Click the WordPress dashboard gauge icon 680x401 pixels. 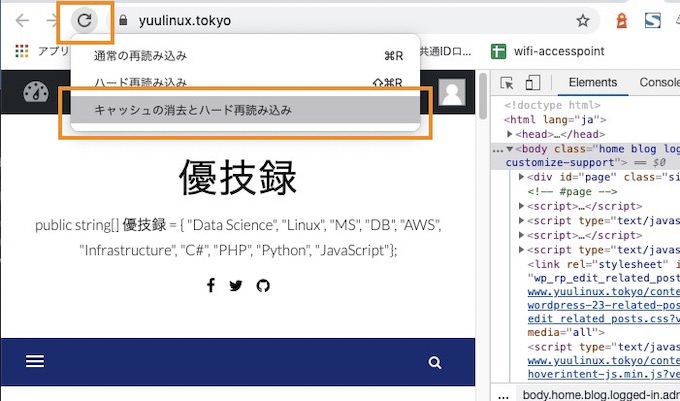pos(36,91)
